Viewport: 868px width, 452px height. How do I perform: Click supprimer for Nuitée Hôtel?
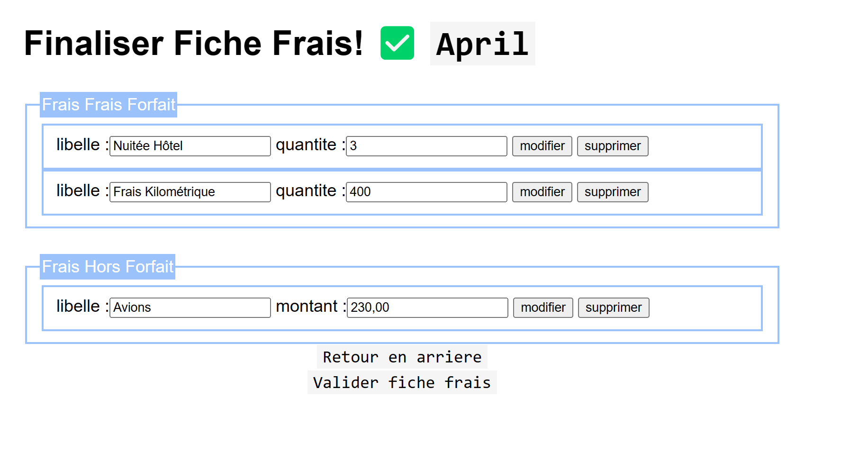[x=612, y=146]
